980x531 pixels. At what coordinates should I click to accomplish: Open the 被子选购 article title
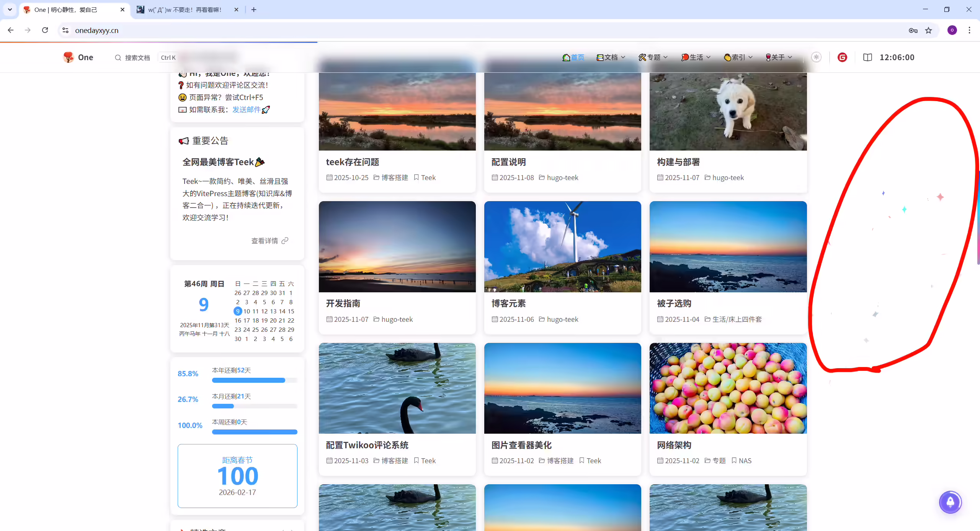674,303
